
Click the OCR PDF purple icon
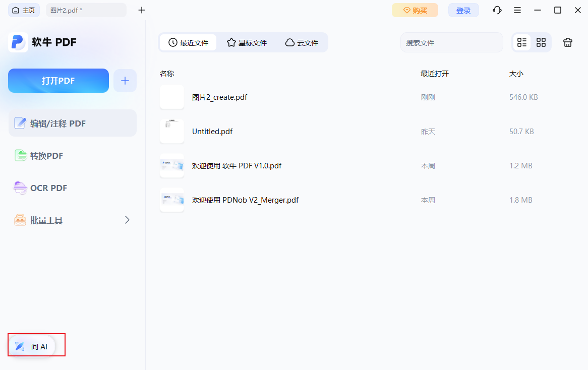pos(20,188)
